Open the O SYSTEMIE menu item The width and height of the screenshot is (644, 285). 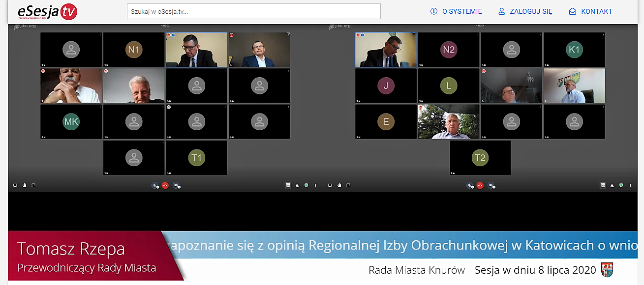point(456,11)
